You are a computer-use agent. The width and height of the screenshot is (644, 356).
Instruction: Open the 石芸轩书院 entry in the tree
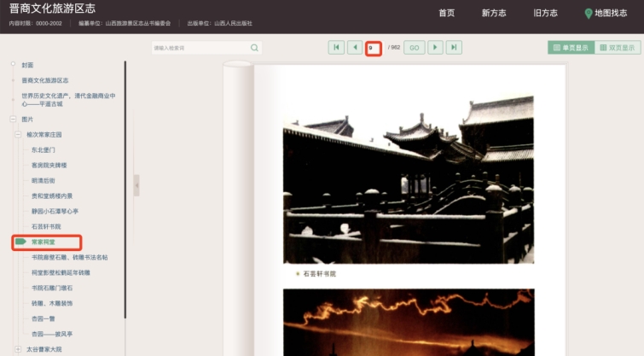coord(48,226)
